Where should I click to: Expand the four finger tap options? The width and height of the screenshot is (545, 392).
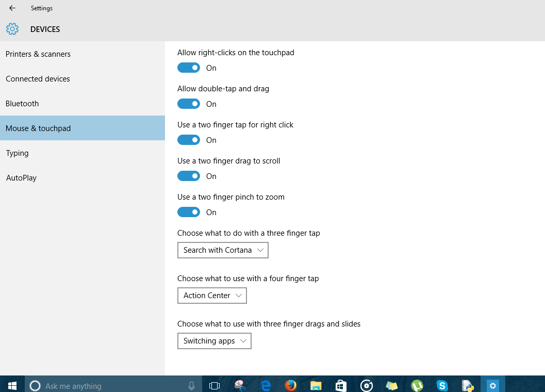point(212,296)
